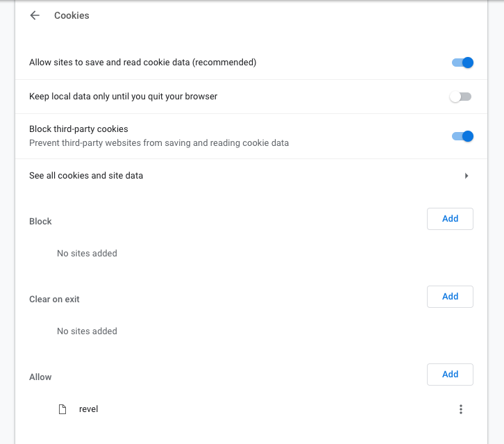504x444 pixels.
Task: Click the Cookies page title
Action: 72,15
